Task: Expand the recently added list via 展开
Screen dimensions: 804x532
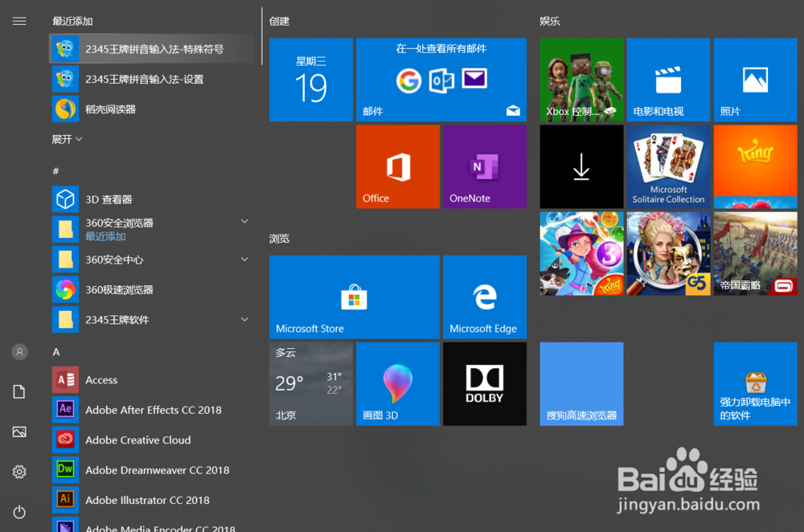Action: [x=67, y=139]
